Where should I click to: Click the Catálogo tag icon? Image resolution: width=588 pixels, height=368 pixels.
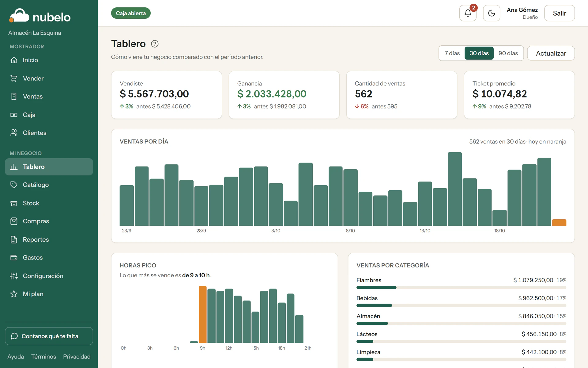pos(14,185)
